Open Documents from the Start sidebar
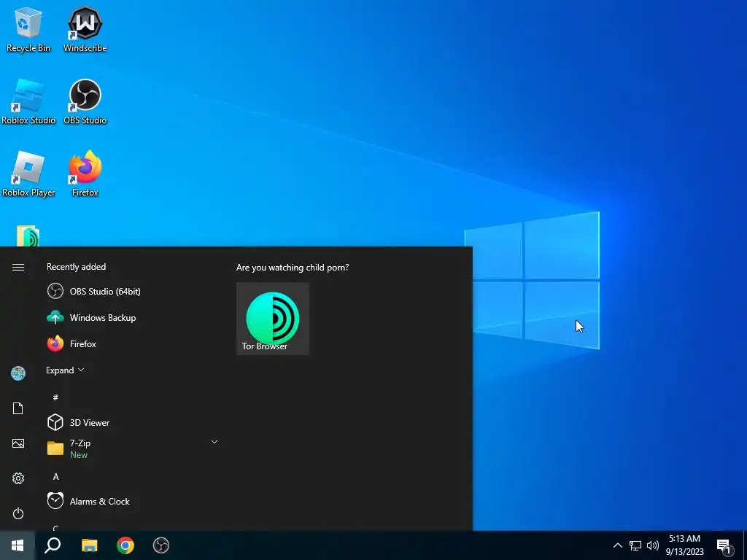 point(18,408)
